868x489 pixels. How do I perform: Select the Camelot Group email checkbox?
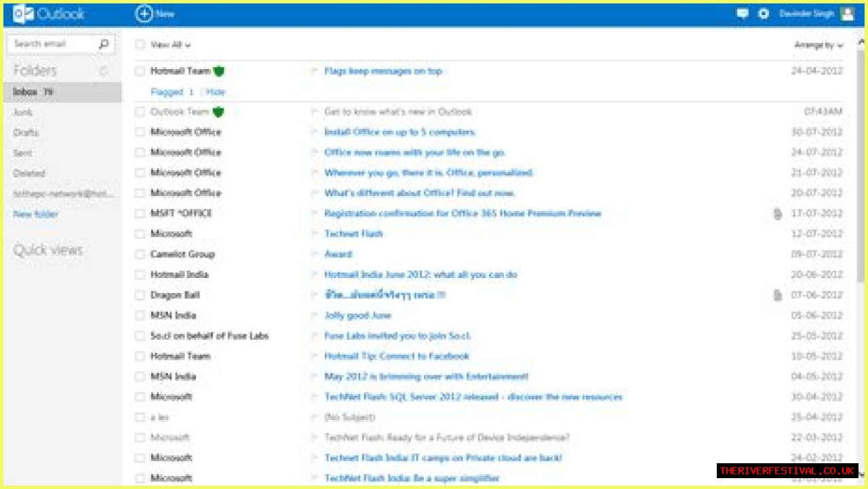pyautogui.click(x=140, y=254)
